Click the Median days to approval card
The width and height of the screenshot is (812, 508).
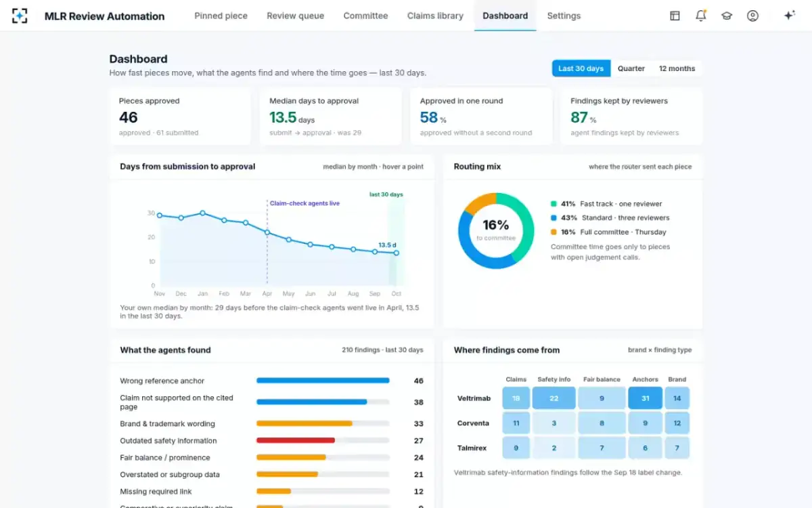click(x=330, y=117)
